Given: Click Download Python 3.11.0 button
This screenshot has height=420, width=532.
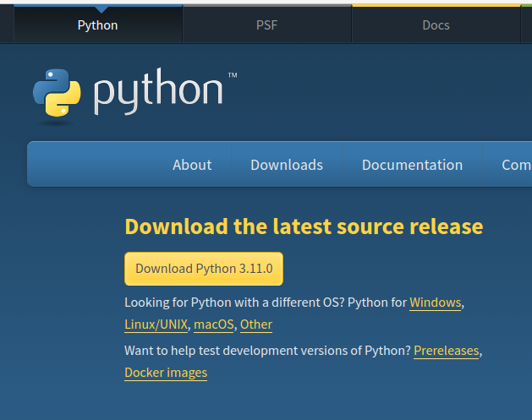Looking at the screenshot, I should pyautogui.click(x=204, y=269).
